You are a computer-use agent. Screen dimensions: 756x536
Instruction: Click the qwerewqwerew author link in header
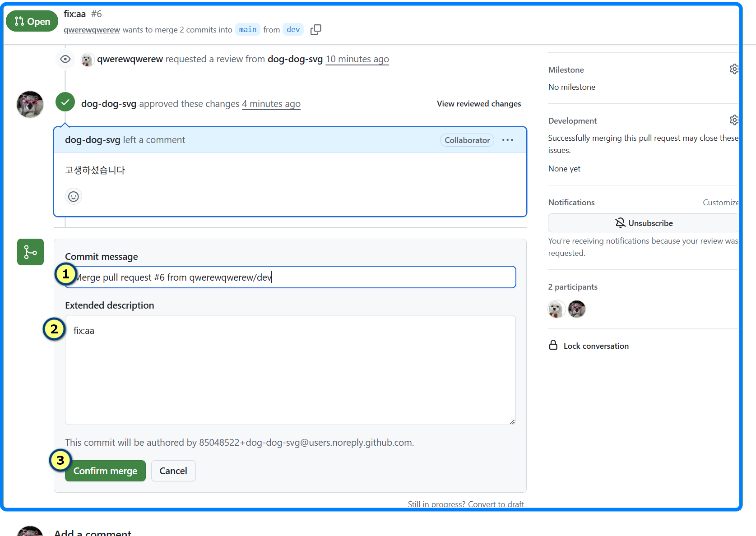[x=92, y=30]
